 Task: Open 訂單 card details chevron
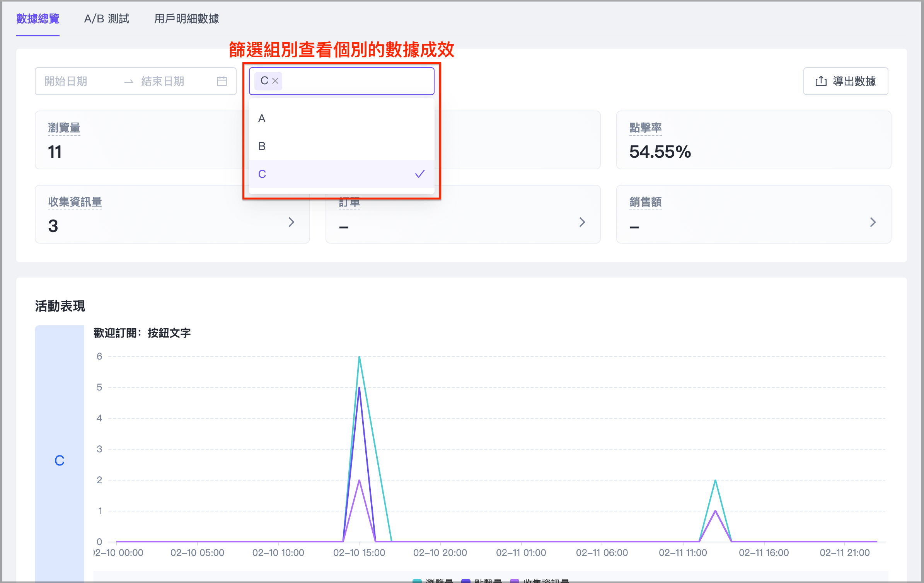click(582, 222)
